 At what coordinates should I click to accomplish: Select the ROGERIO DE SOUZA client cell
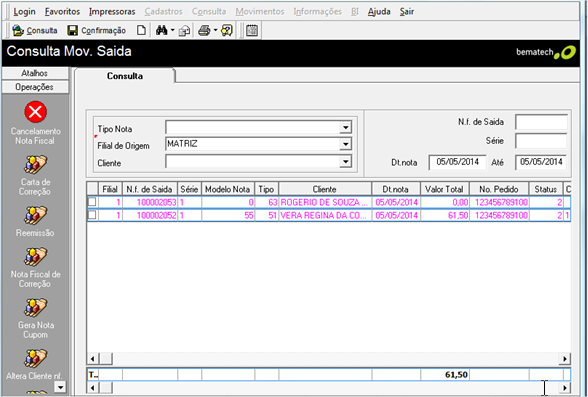(x=325, y=202)
